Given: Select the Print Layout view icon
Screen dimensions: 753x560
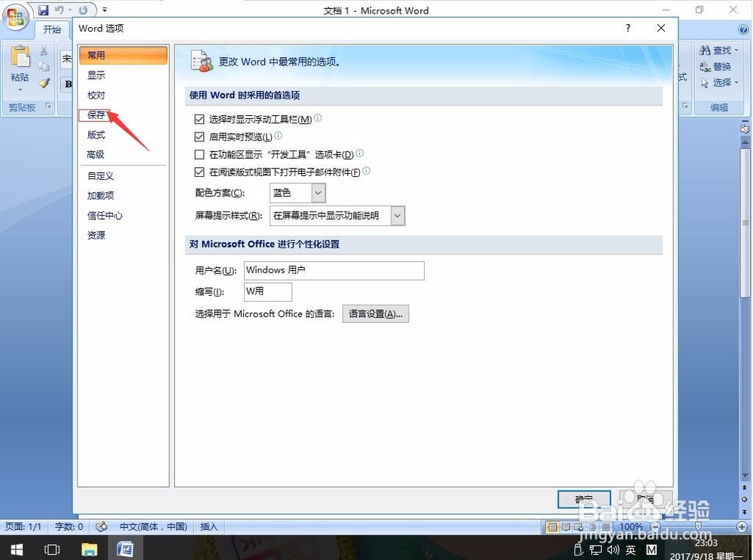Looking at the screenshot, I should pos(553,527).
